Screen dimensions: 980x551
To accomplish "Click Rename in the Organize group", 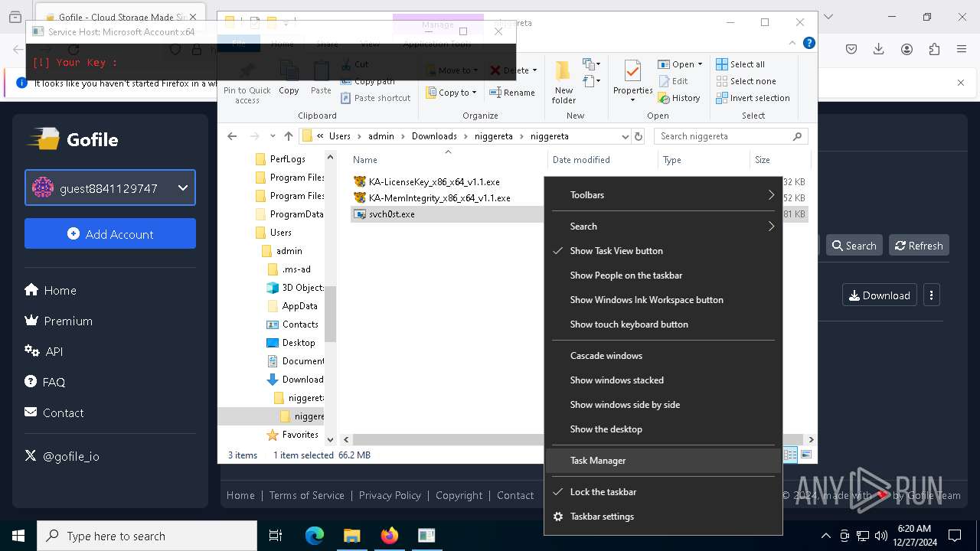I will pos(512,93).
